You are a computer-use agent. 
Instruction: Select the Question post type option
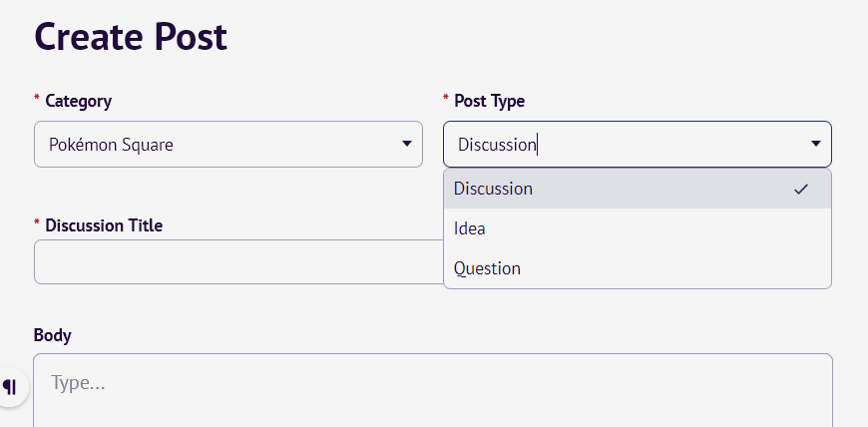coord(638,268)
